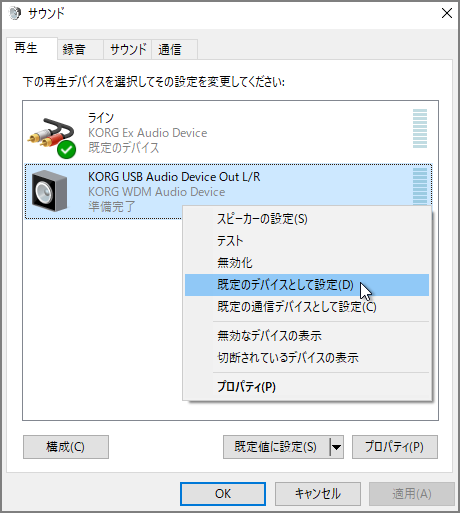460x513 pixels.
Task: Click the green checkmark default-device badge
Action: pos(66,150)
